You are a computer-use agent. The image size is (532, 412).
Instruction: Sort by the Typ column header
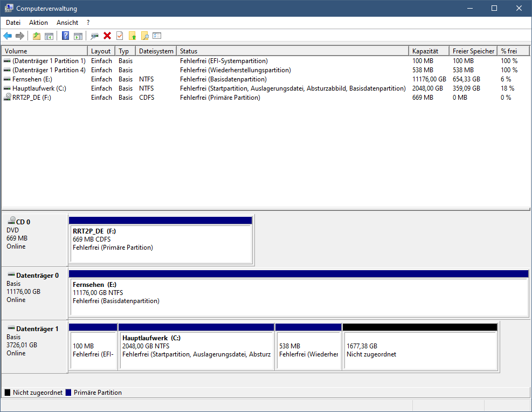tap(125, 51)
